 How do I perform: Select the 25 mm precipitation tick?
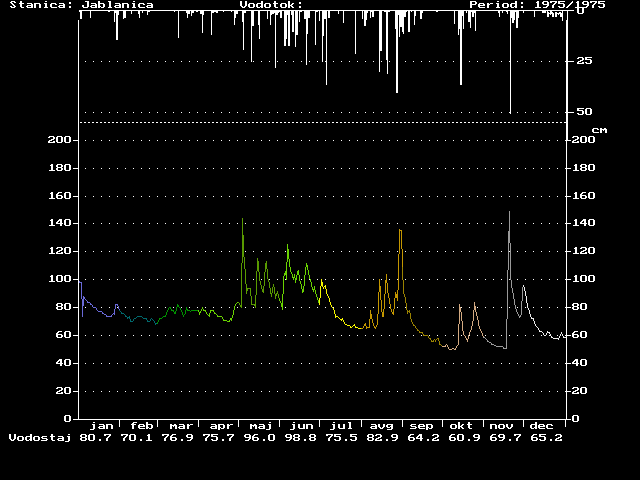(584, 61)
